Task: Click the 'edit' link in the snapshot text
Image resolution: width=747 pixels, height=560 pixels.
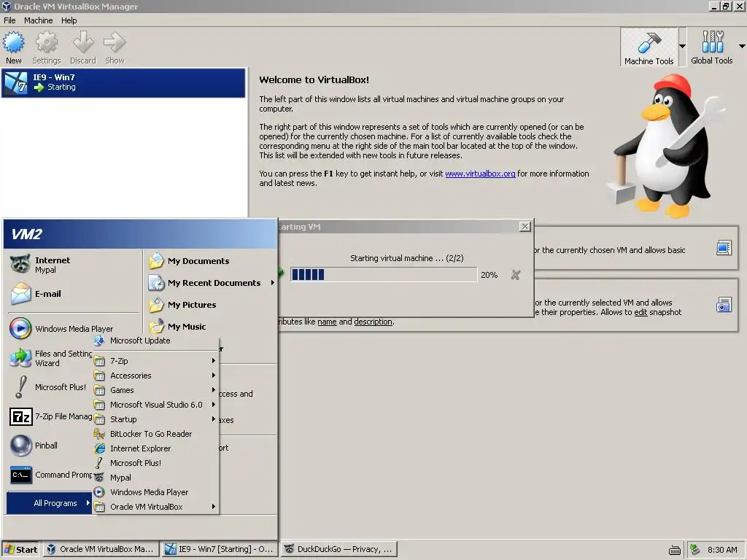Action: click(640, 312)
